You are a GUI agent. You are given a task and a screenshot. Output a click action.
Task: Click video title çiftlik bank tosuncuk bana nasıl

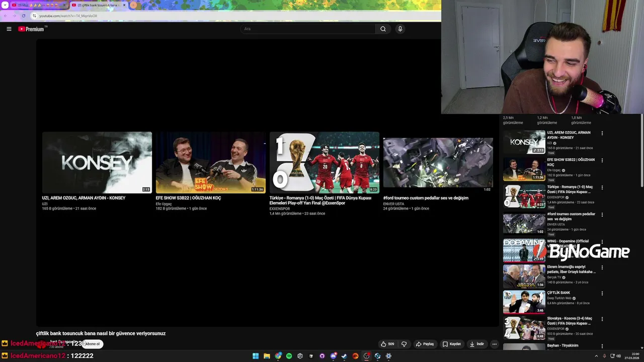tap(101, 333)
